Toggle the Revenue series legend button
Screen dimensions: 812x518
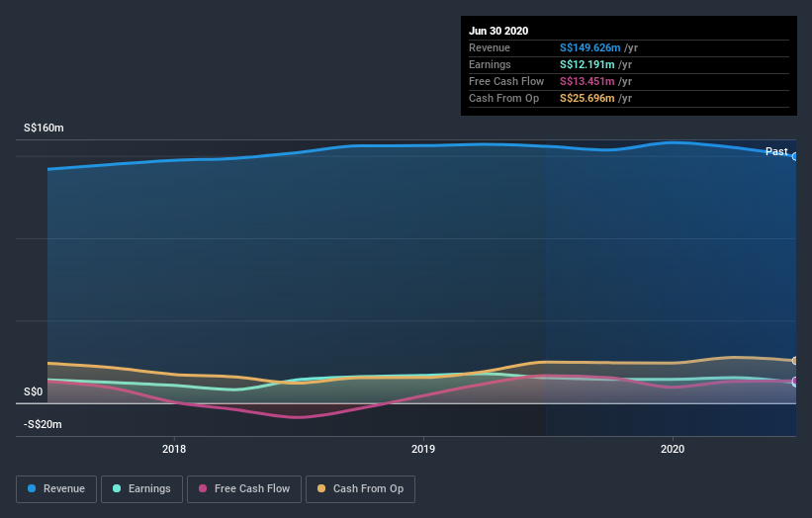56,489
